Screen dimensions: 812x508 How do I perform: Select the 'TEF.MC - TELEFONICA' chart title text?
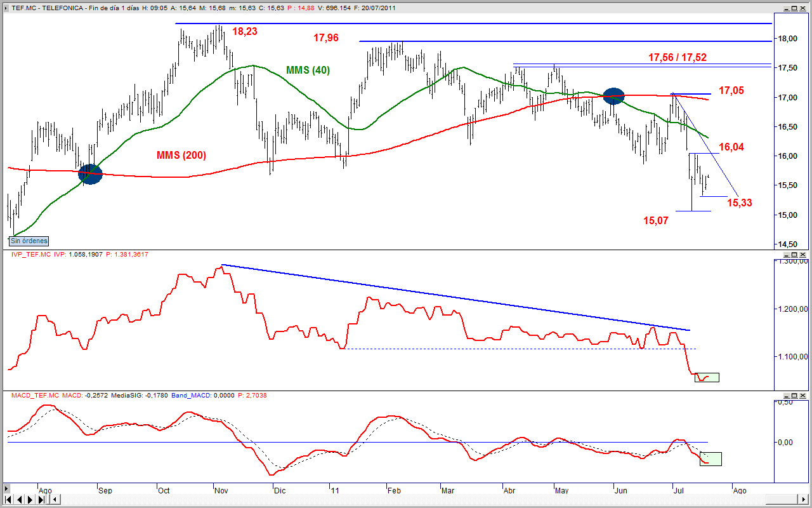(x=48, y=8)
